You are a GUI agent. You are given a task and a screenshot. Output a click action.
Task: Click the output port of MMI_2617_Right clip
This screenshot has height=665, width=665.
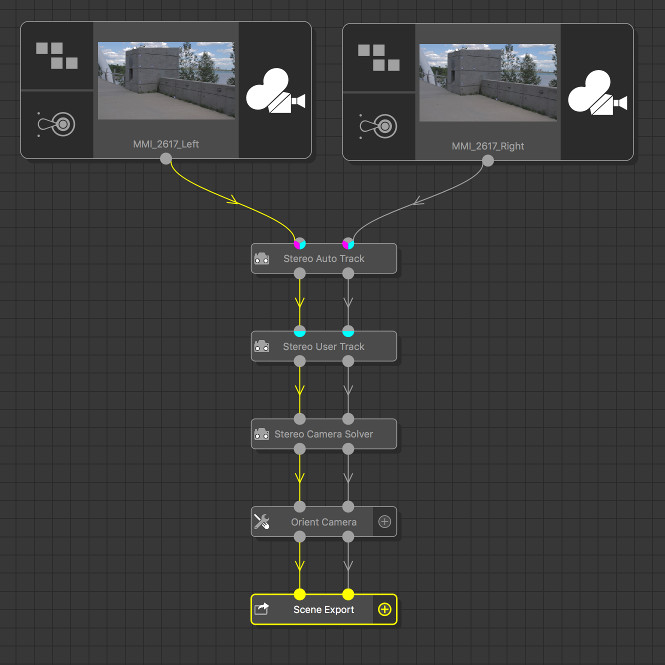(488, 161)
